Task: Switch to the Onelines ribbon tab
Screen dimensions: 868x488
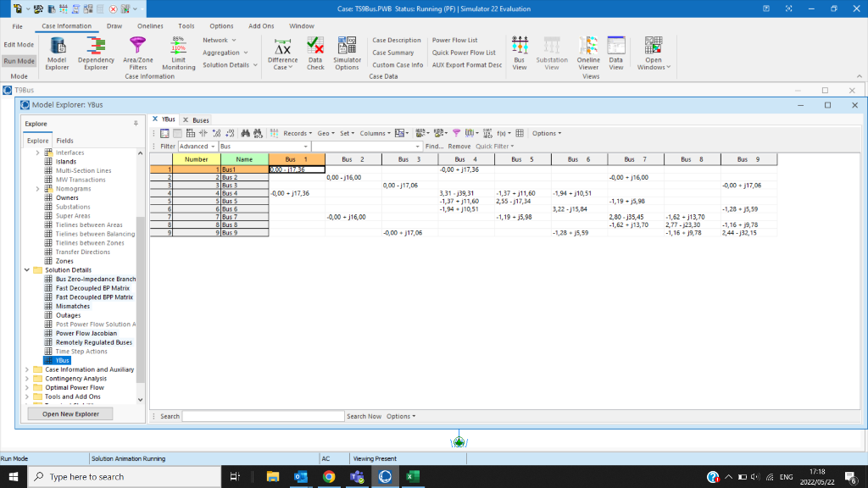Action: (x=150, y=26)
